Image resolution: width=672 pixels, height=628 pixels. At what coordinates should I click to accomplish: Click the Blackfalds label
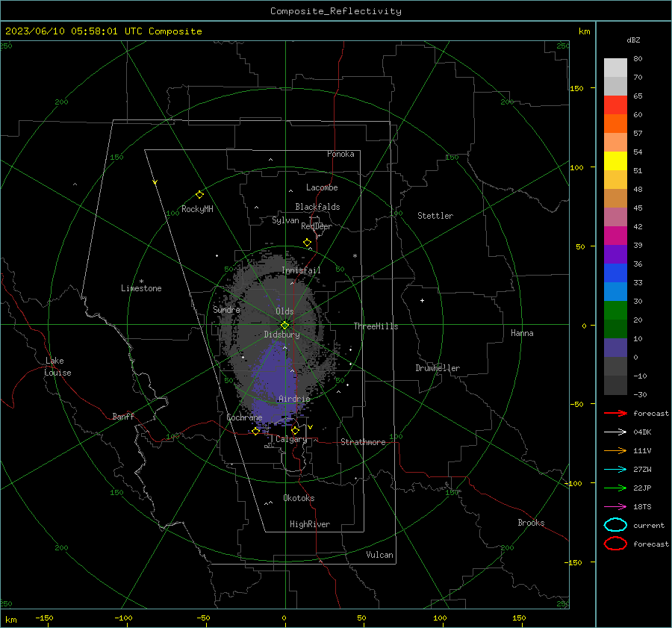click(317, 207)
